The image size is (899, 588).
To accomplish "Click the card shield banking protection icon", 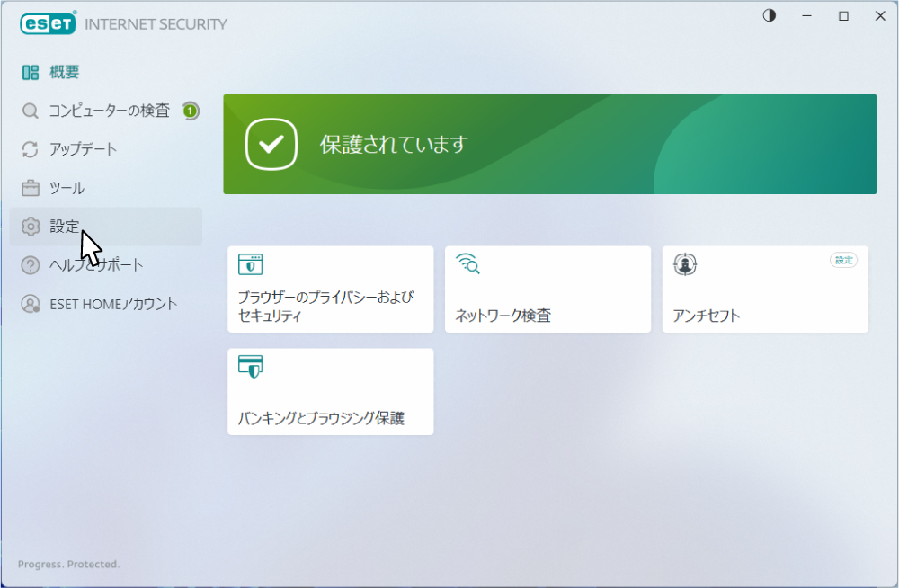I will pos(250,367).
